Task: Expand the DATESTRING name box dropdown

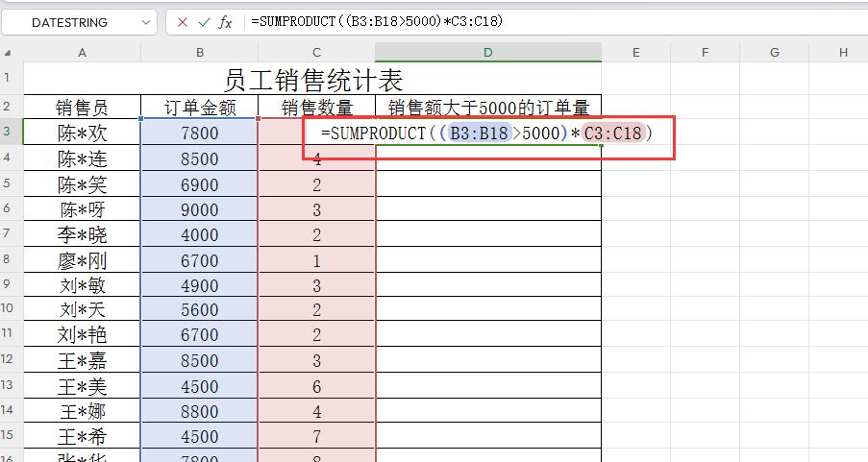Action: [145, 23]
